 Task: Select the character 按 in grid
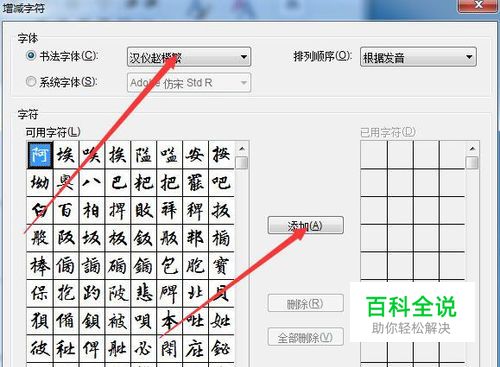tap(222, 155)
